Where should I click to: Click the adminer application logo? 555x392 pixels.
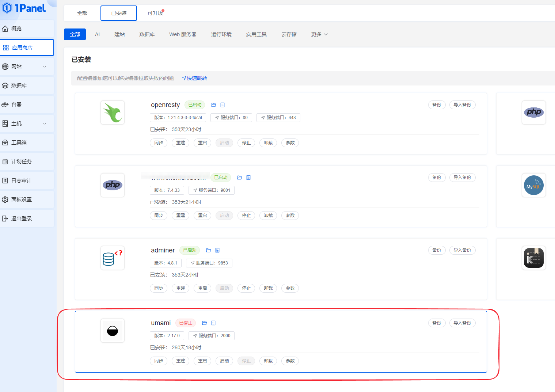click(113, 258)
